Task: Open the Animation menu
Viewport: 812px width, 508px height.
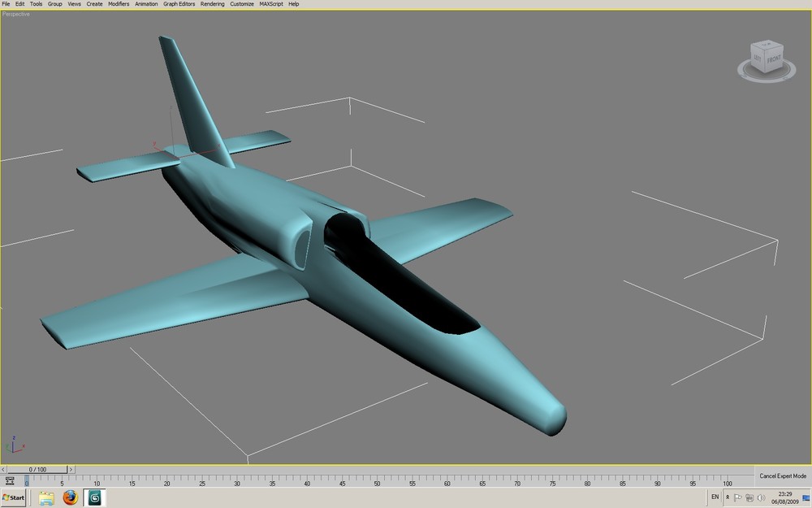Action: (146, 3)
